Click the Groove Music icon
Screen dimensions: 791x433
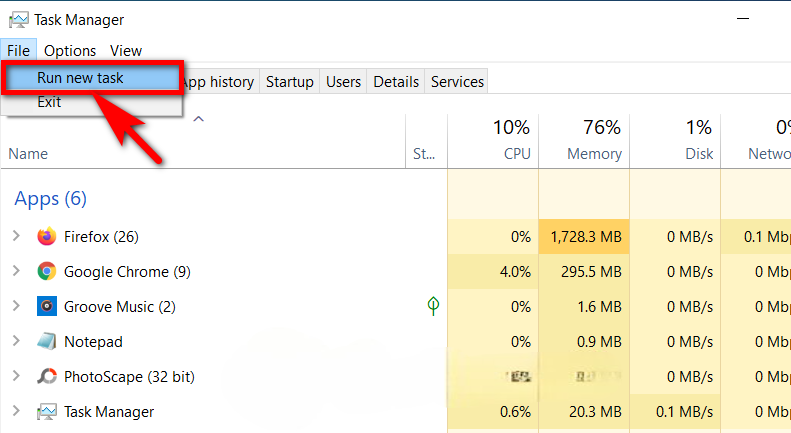tap(46, 306)
